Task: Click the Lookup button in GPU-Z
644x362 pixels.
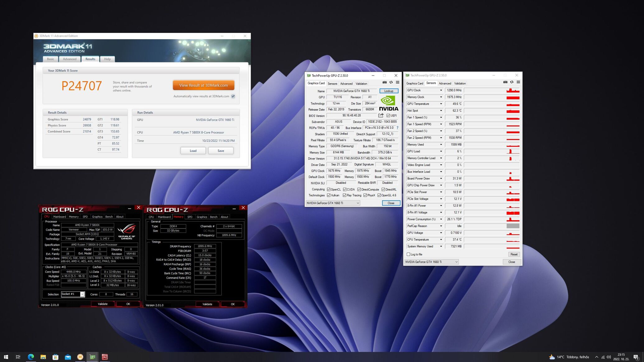Action: pos(388,91)
